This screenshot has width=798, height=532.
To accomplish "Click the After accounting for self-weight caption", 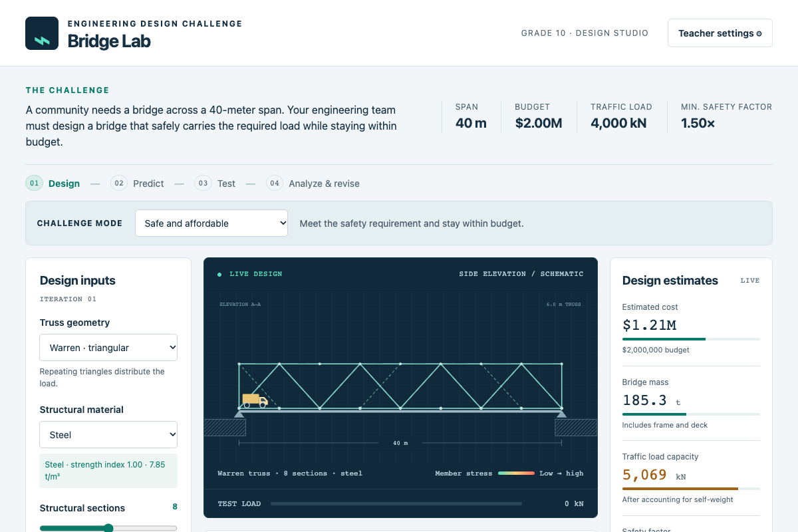I will coord(678,499).
